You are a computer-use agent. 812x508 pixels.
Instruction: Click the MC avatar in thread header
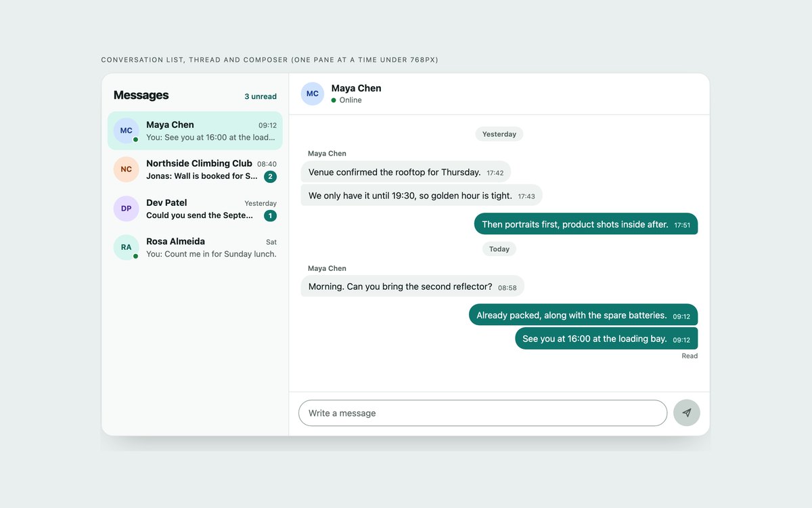coord(313,93)
